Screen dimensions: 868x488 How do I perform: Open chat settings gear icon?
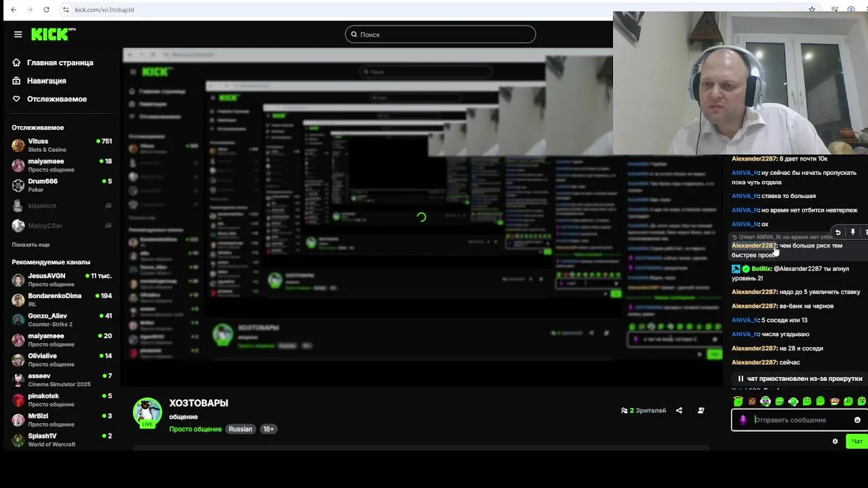(835, 441)
